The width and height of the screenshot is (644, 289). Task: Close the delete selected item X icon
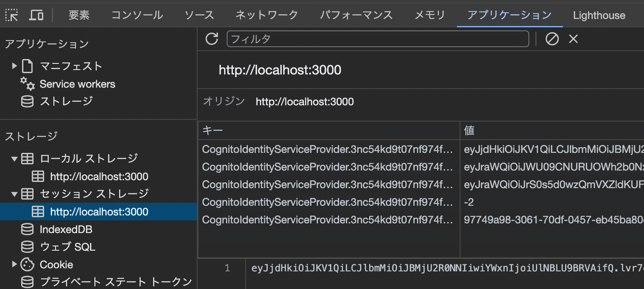point(573,39)
